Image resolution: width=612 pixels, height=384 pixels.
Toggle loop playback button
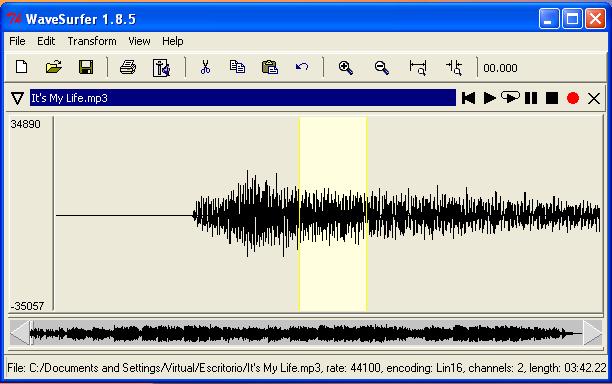click(x=510, y=97)
